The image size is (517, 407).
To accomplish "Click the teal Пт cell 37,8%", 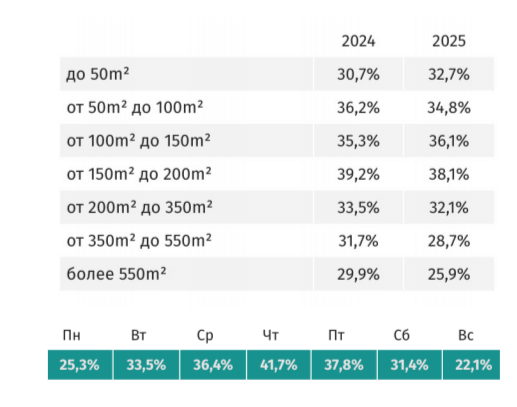I will pyautogui.click(x=344, y=365).
